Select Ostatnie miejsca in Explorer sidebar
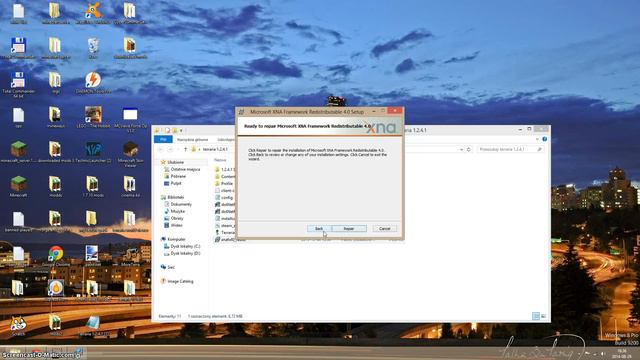This screenshot has width=640, height=360. (x=185, y=169)
